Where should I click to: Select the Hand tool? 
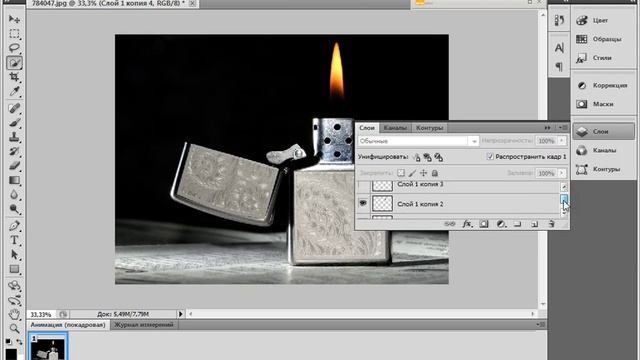pyautogui.click(x=14, y=314)
